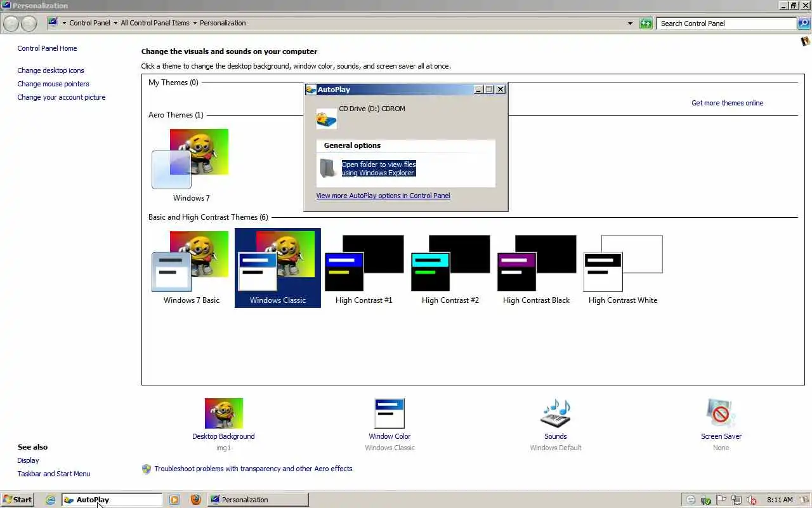Click Get more themes online
Viewport: 812px width, 508px height.
pyautogui.click(x=727, y=103)
